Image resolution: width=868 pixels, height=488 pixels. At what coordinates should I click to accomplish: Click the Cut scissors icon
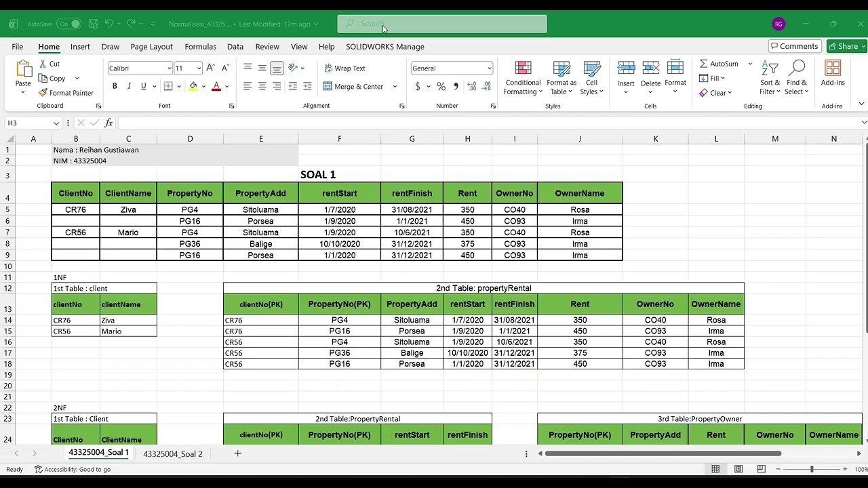point(43,64)
